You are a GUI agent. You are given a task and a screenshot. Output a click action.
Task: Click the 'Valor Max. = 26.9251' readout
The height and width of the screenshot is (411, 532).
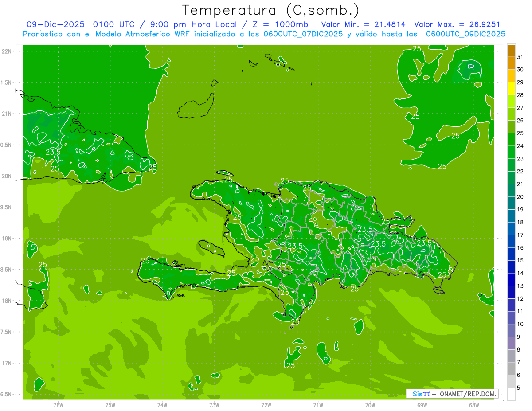457,24
